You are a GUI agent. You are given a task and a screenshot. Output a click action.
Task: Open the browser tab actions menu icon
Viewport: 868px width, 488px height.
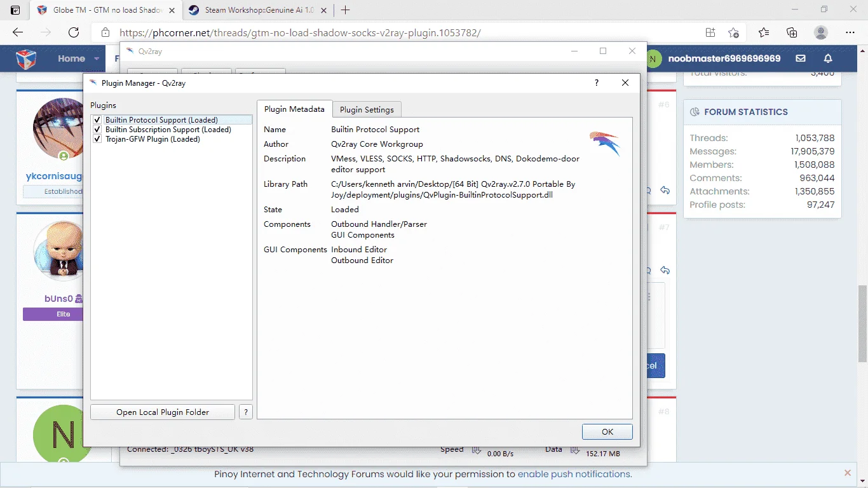click(x=15, y=10)
